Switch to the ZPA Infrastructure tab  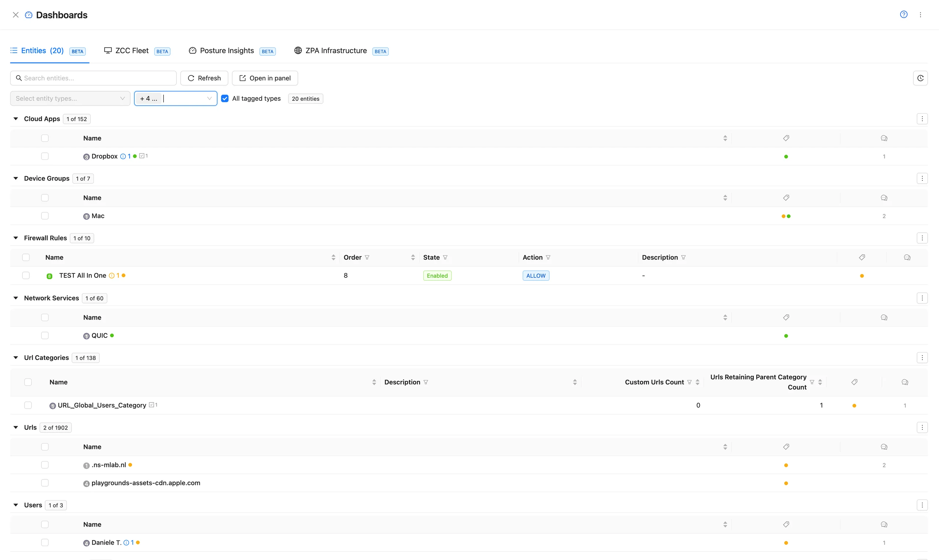[x=341, y=51]
